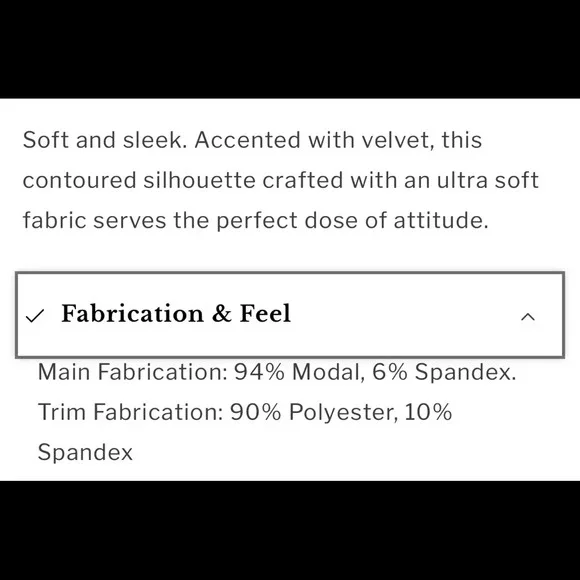580x580 pixels.
Task: Select the Main Fabrication text line
Action: [x=277, y=372]
